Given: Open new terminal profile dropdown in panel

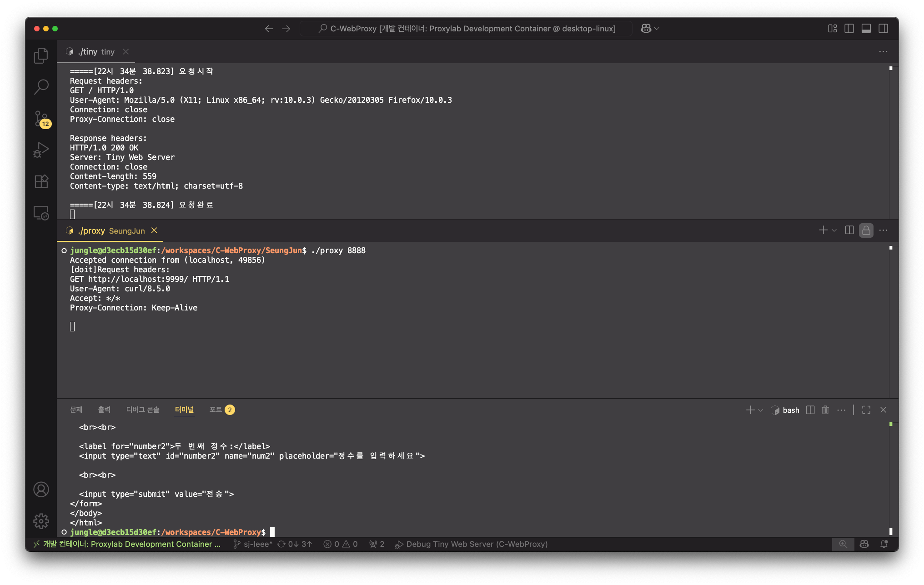Looking at the screenshot, I should tap(761, 410).
